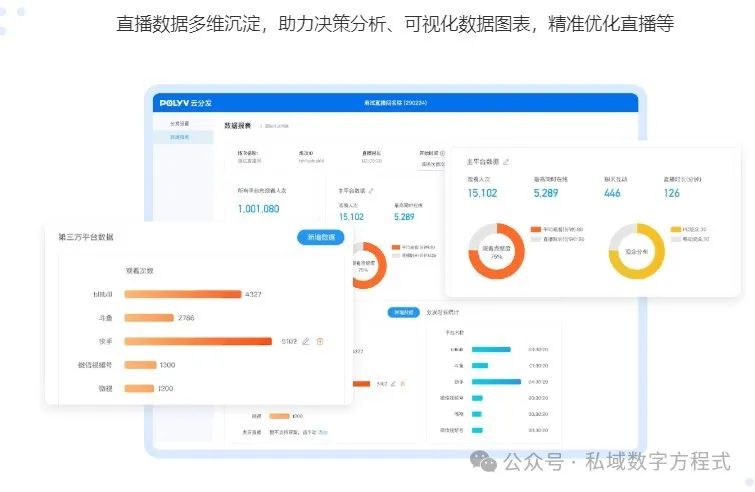755x492 pixels.
Task: Click orange legend swatch beside orange donut
Action: tap(536, 229)
